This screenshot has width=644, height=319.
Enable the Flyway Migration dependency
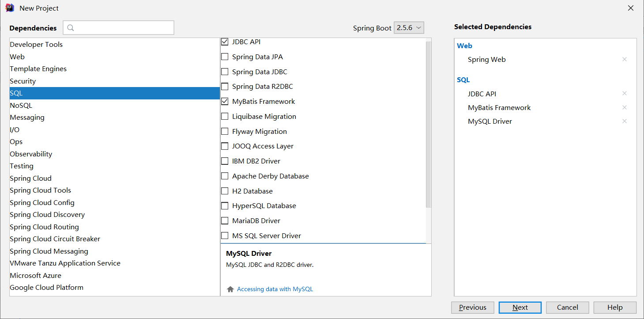tap(225, 131)
